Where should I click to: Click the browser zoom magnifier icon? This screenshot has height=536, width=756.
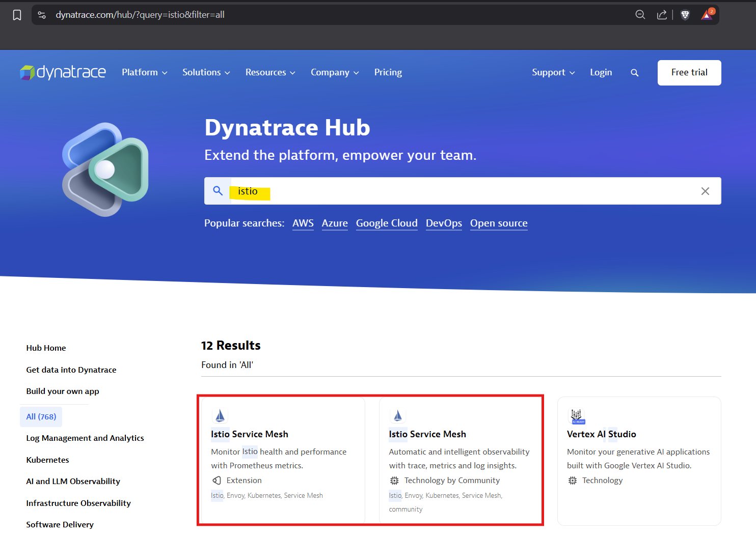pos(640,15)
